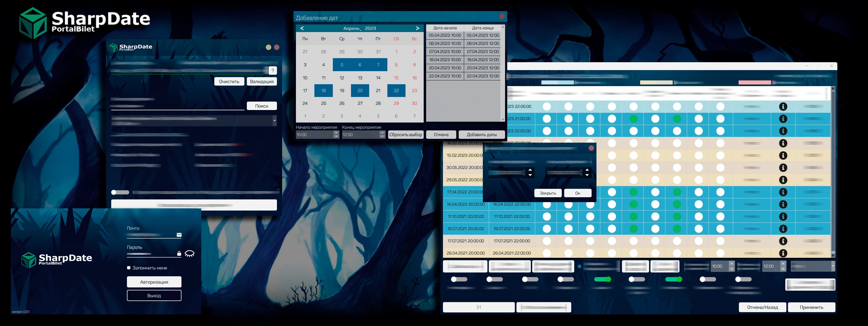Click the previous month arrow beside Апрель
Image resolution: width=868 pixels, height=326 pixels.
pos(302,28)
